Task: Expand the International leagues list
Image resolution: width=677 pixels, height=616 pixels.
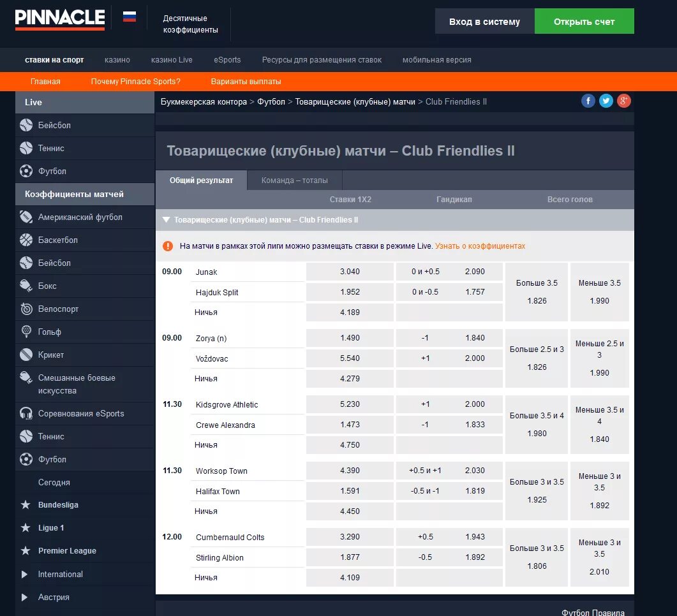Action: click(24, 574)
